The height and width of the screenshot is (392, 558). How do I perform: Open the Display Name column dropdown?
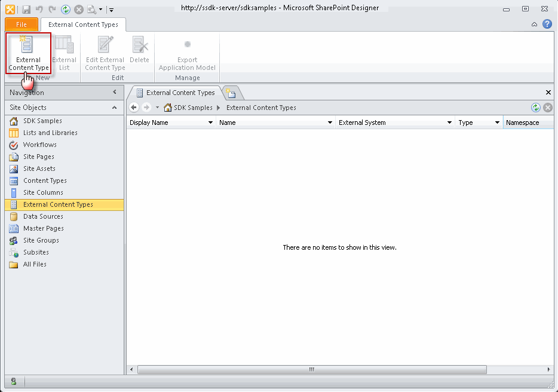pyautogui.click(x=211, y=122)
